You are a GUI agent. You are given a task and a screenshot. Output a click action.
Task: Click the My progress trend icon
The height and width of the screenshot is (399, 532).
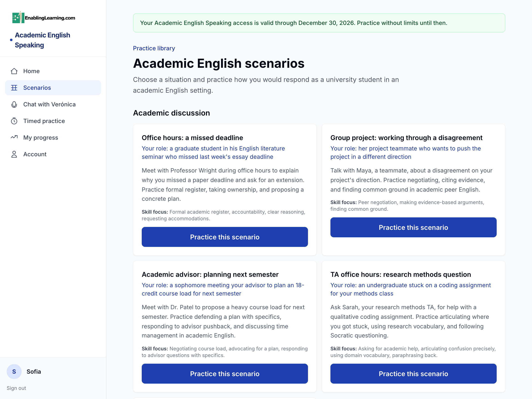click(14, 137)
